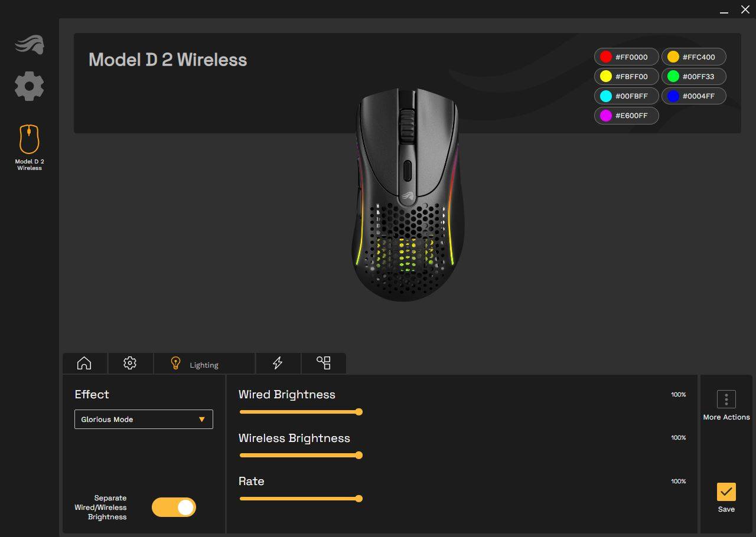Click the Wired Brightness 100% value
Screen dimensions: 756x537
click(x=679, y=395)
